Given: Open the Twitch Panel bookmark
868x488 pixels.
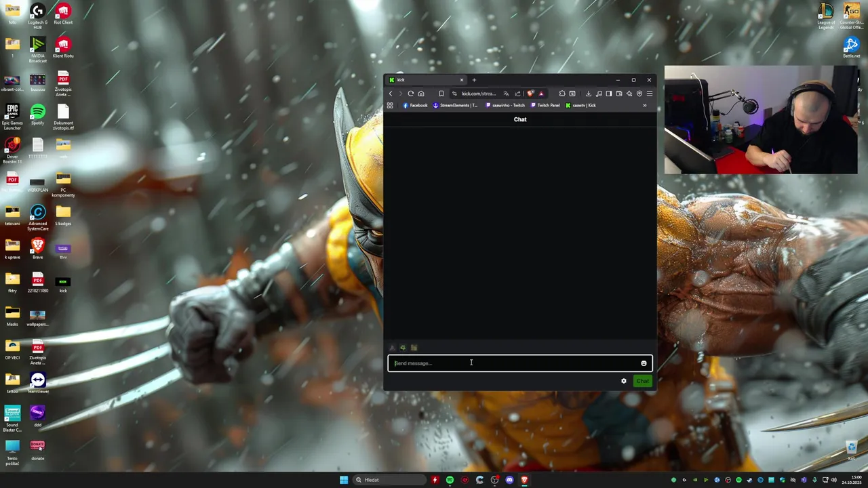Looking at the screenshot, I should 546,106.
